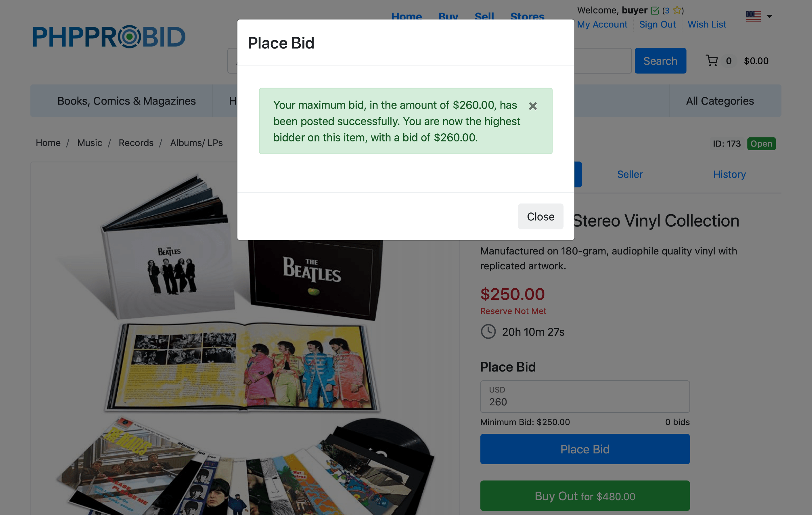Click the verified checkmark icon beside buyer

pos(655,10)
